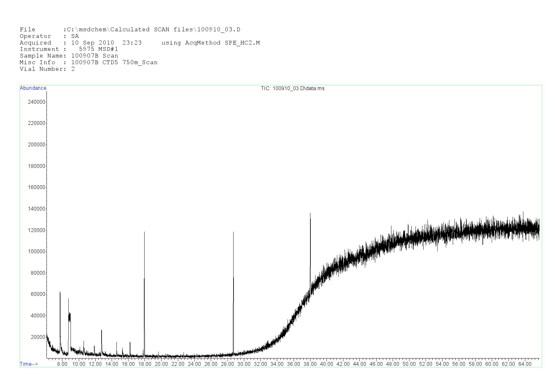This screenshot has height=392, width=555.
Task: Click the 'Vial Number: 2' line
Action: [47, 69]
